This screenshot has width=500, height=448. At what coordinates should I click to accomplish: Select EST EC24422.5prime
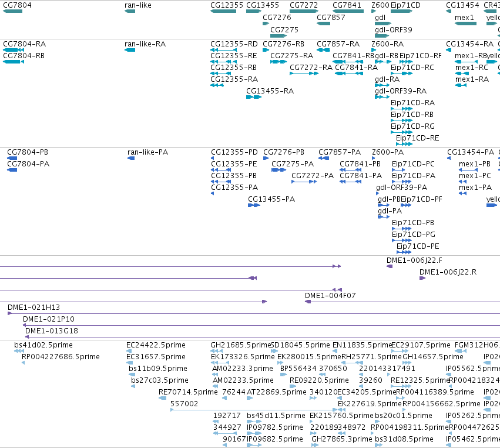pyautogui.click(x=156, y=345)
